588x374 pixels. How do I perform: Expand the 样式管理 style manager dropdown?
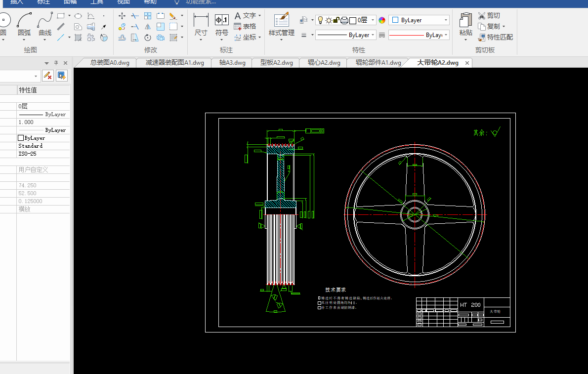pyautogui.click(x=281, y=40)
